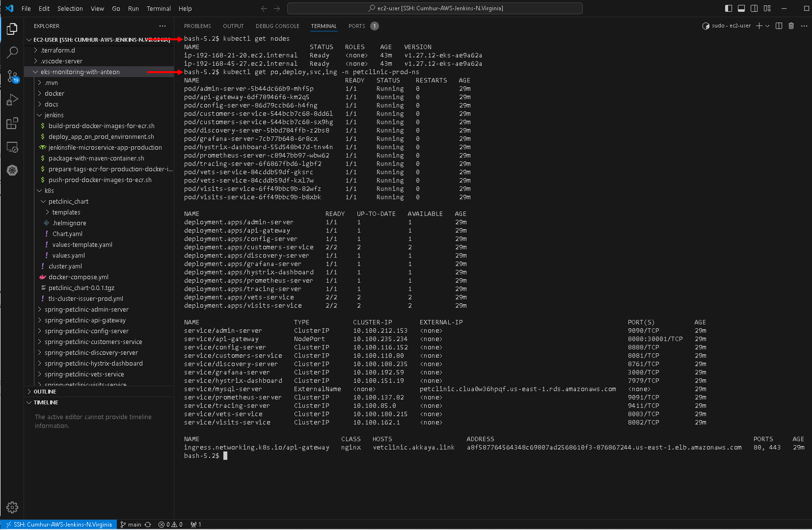Open values.yaml file in explorer

[x=68, y=256]
